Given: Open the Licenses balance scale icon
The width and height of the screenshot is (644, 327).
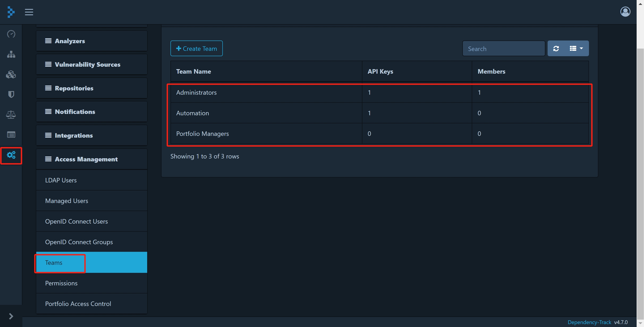Looking at the screenshot, I should click(x=11, y=115).
